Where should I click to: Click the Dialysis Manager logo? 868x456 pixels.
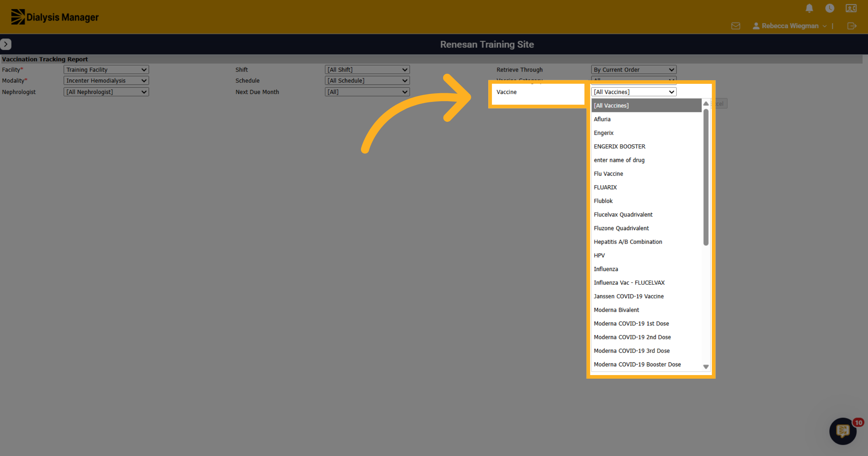click(55, 17)
